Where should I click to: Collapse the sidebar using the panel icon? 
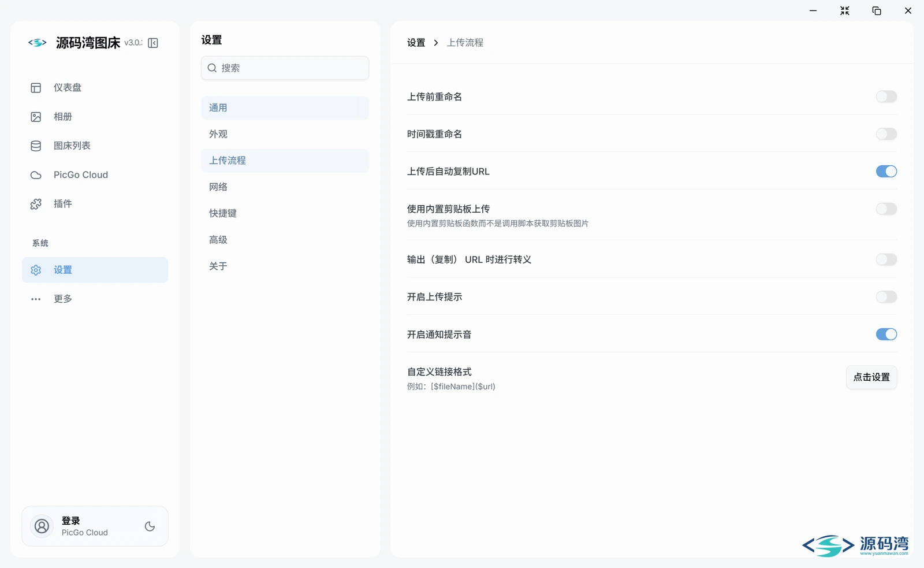[153, 43]
